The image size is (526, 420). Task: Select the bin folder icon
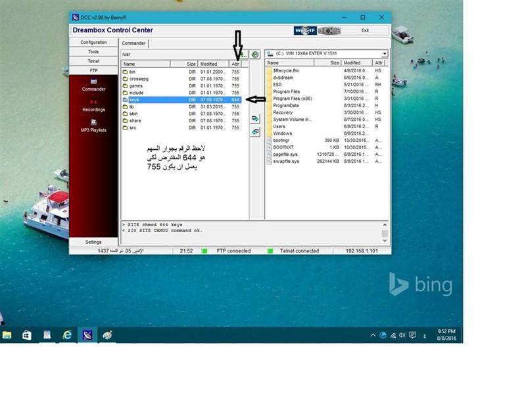125,72
